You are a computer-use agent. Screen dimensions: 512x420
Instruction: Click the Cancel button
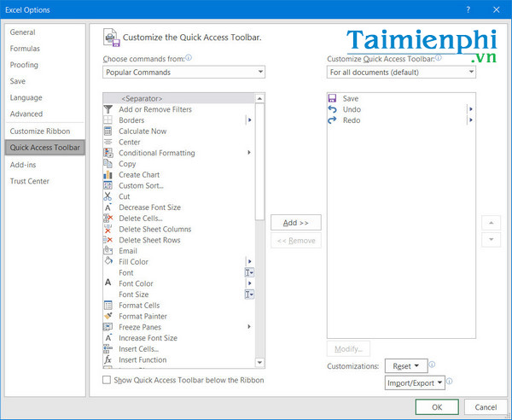[x=486, y=407]
